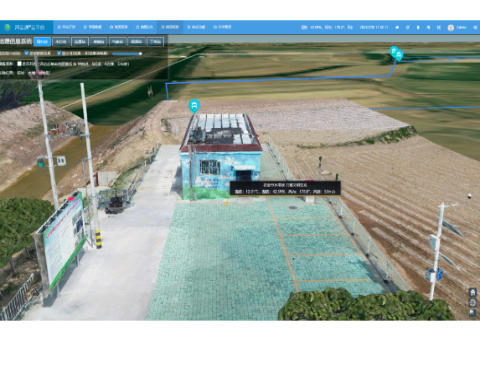480x375 pixels.
Task: Uncheck the first blue checked checkbox
Action: pos(27,53)
